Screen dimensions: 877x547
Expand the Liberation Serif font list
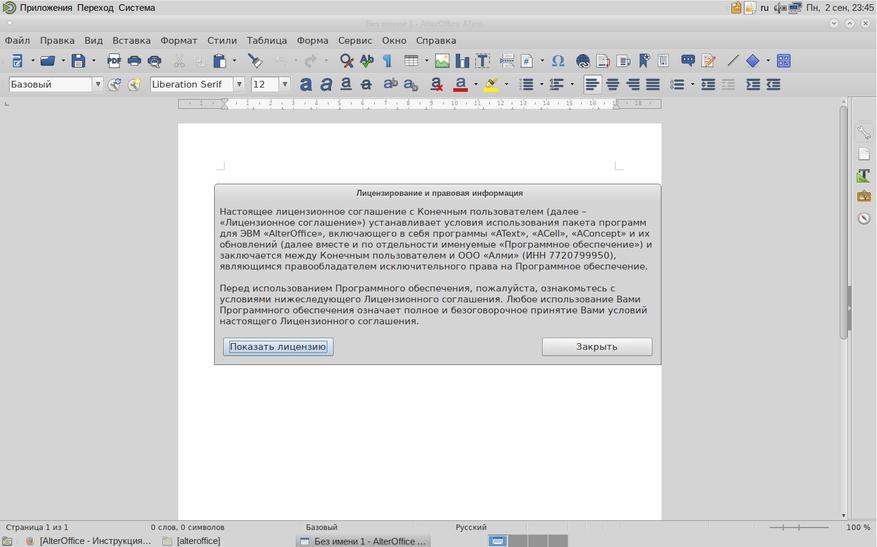click(239, 84)
